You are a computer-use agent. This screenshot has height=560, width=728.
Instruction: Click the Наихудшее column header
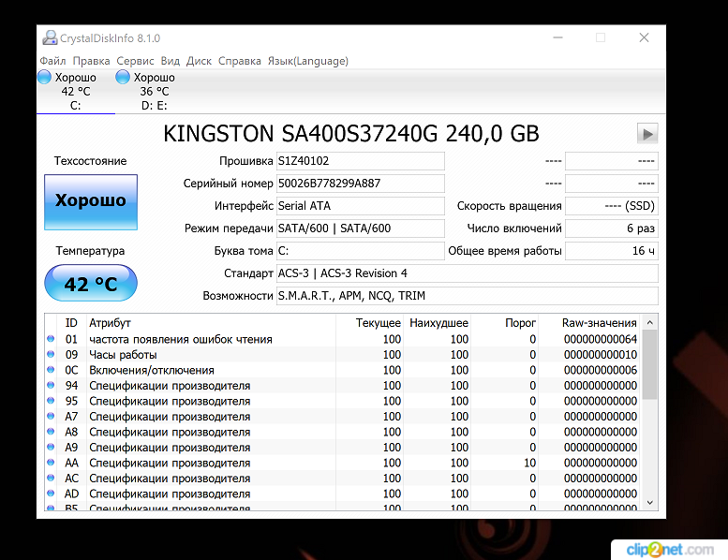[438, 322]
